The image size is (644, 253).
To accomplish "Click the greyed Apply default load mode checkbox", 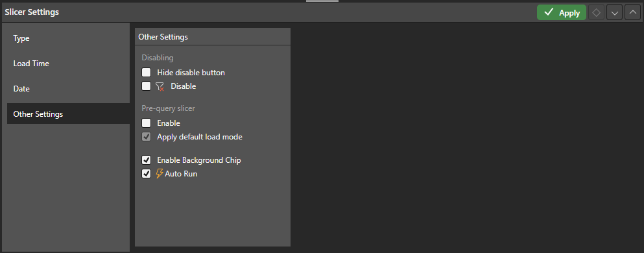I will point(146,137).
